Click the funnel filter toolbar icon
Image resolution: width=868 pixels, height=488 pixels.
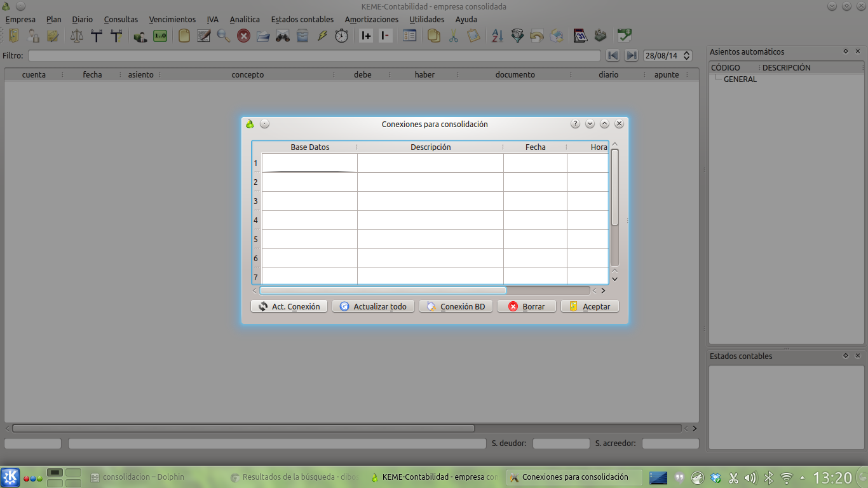click(517, 36)
